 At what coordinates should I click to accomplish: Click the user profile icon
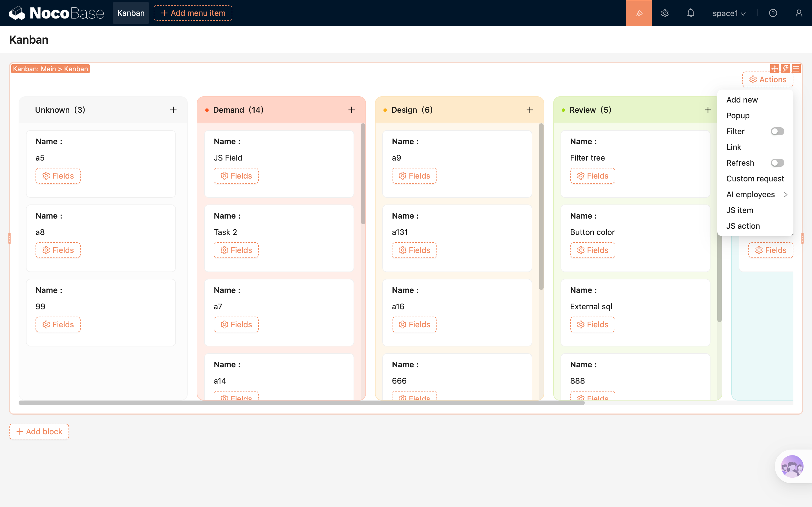[799, 13]
